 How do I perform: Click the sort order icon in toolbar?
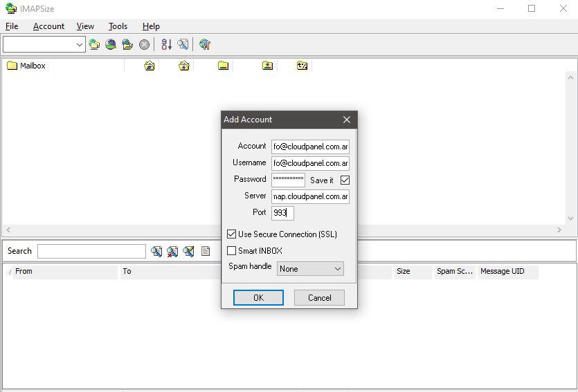166,45
